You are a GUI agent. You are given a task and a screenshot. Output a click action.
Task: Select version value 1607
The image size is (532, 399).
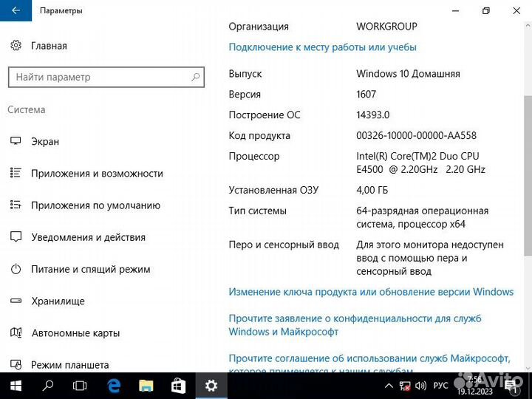366,94
